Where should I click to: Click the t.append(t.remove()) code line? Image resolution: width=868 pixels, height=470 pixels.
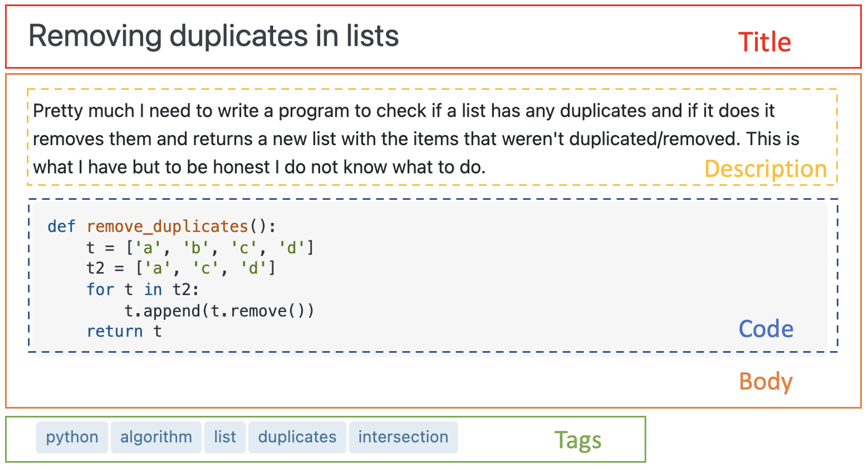[219, 311]
